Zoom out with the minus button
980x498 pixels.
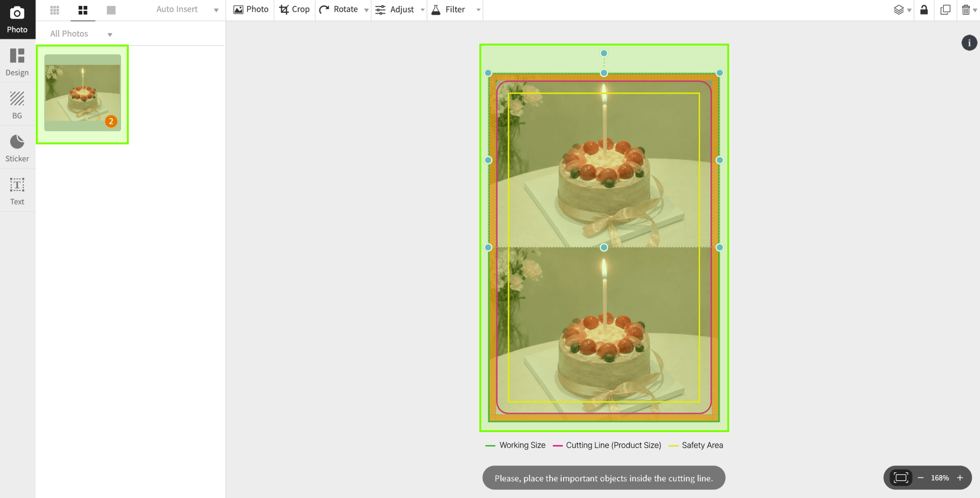(x=920, y=478)
